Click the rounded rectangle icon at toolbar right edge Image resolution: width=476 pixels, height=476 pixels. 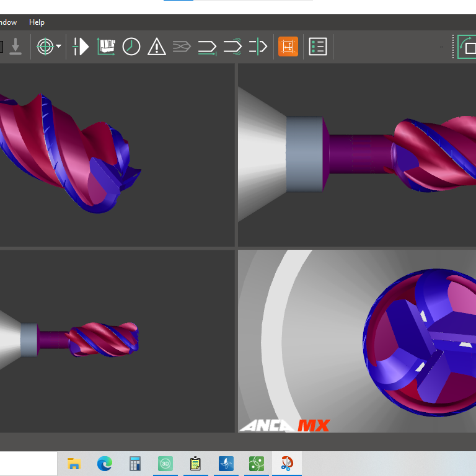coord(468,46)
